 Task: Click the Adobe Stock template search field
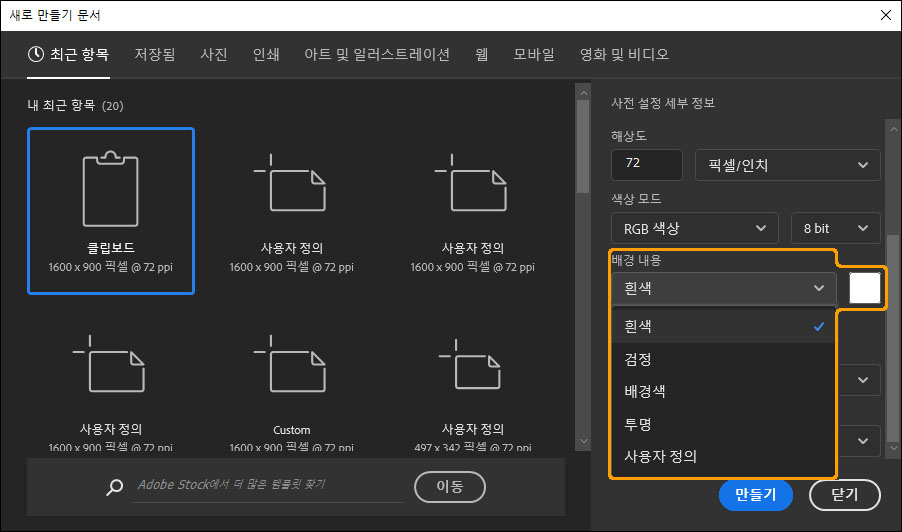[268, 485]
